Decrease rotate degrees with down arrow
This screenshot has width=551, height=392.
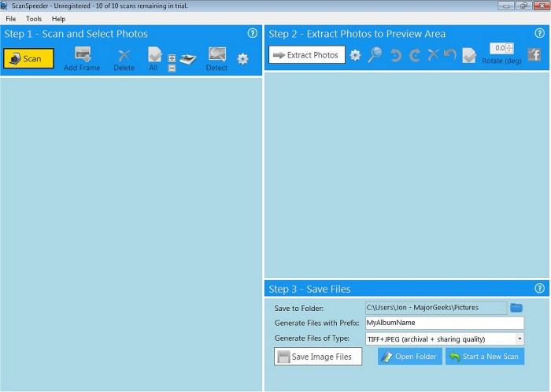tap(510, 51)
